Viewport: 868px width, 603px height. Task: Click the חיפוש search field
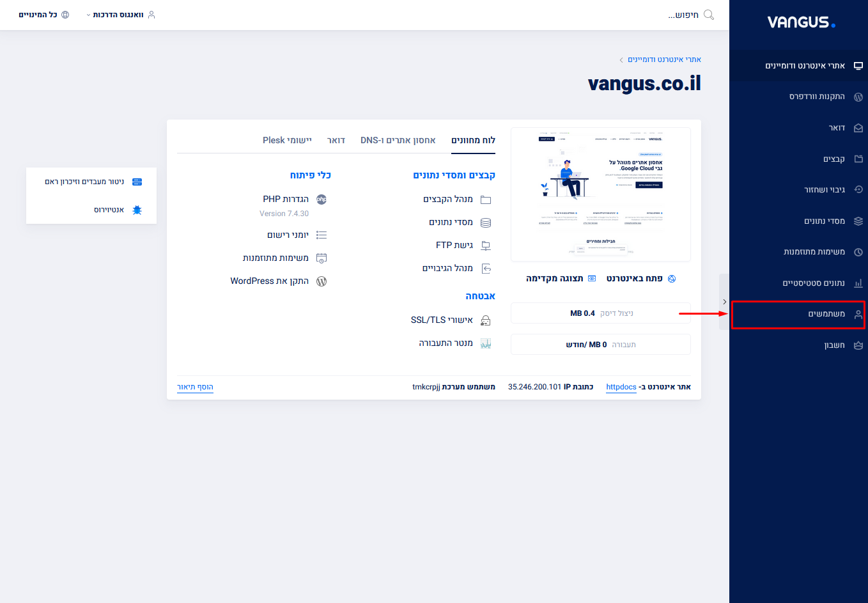pos(683,15)
